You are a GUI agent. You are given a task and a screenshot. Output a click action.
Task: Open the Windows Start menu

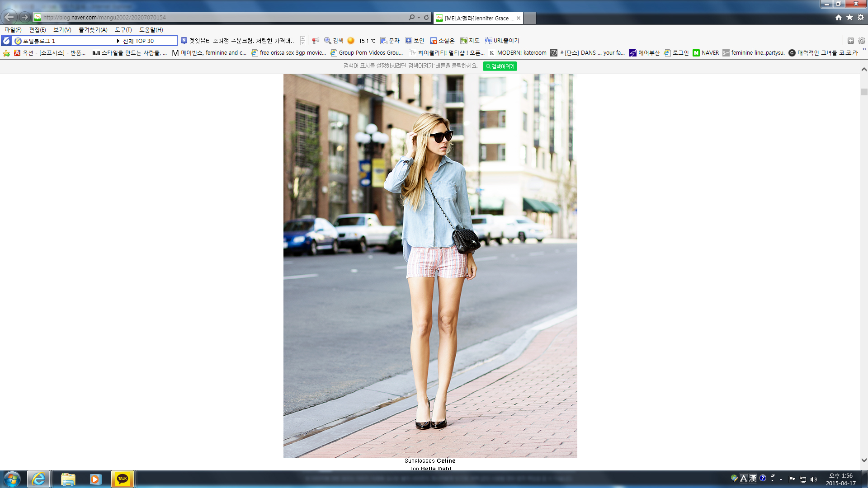click(x=12, y=479)
